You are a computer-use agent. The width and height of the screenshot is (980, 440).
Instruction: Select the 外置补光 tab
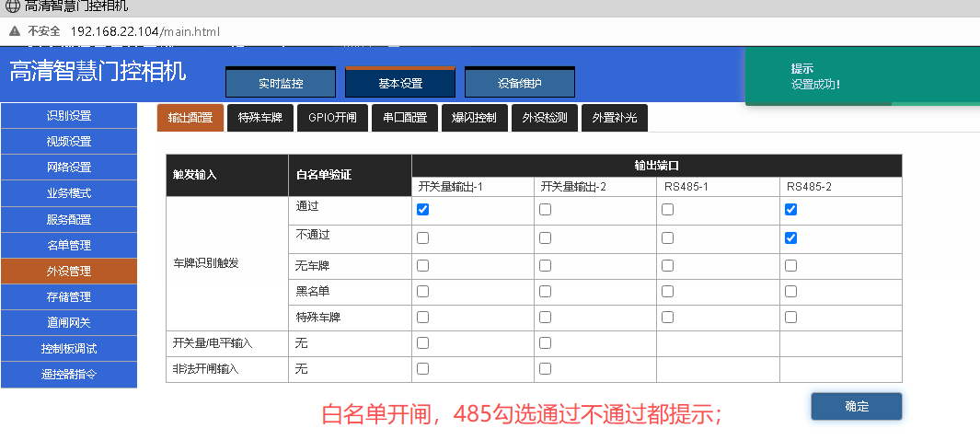coord(615,118)
